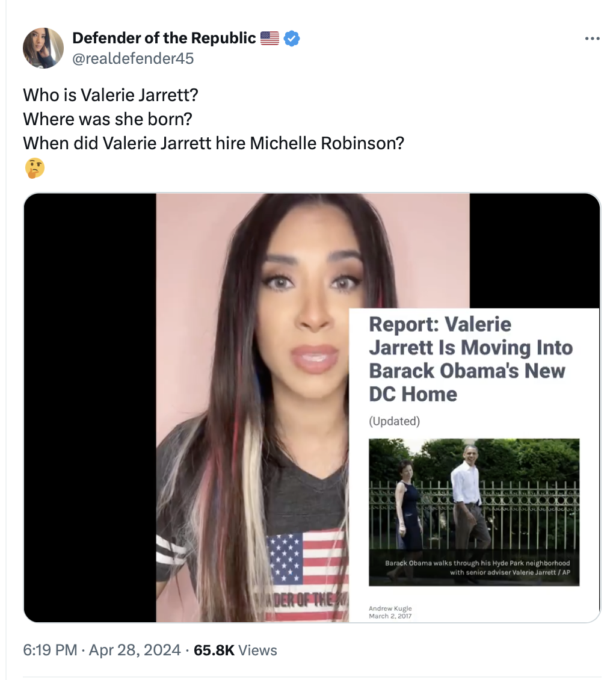Open Defender of the Republic profile name
The height and width of the screenshot is (680, 616).
164,38
